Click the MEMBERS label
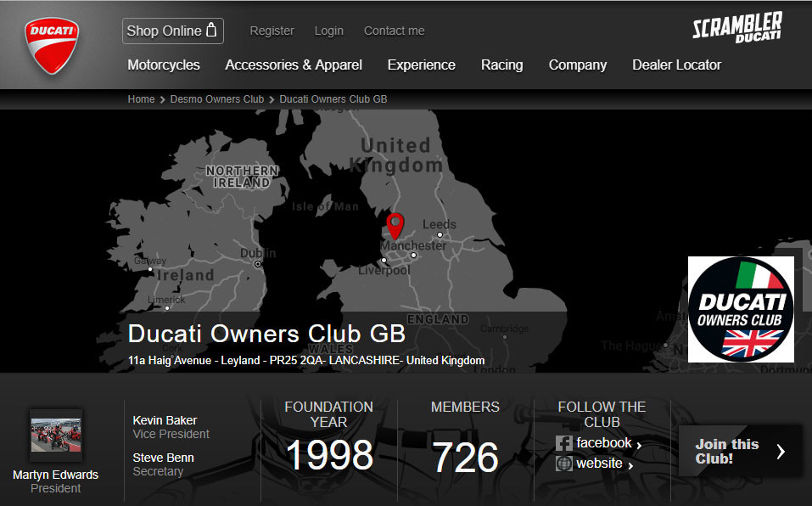Image resolution: width=812 pixels, height=506 pixels. 465,407
